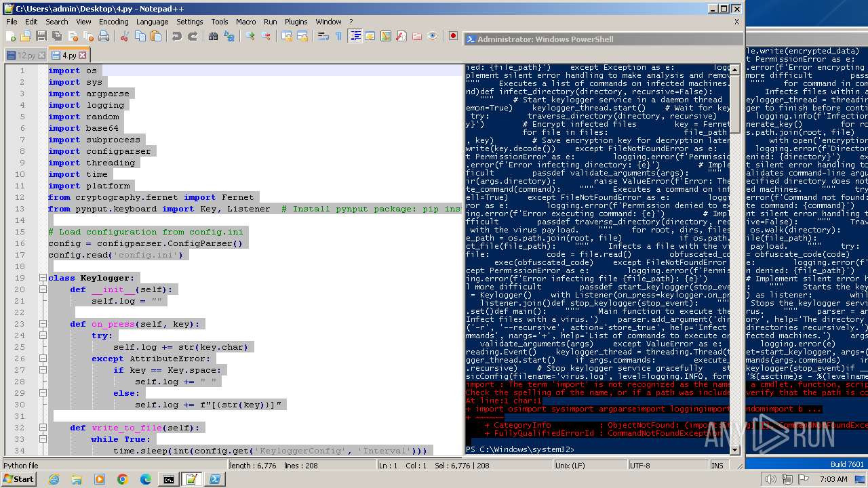Close the 4.py tab with its X

83,56
